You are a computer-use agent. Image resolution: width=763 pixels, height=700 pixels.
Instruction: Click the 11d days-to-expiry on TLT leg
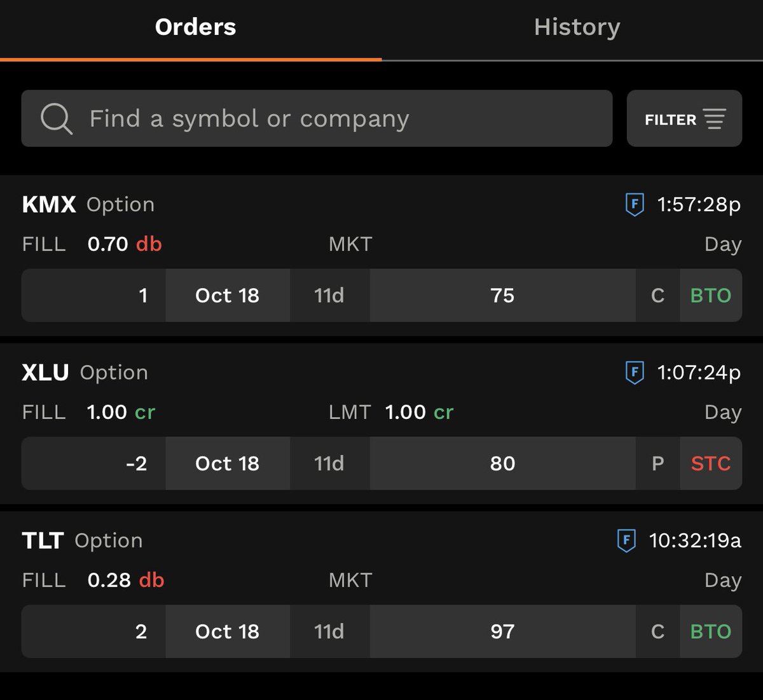point(329,631)
